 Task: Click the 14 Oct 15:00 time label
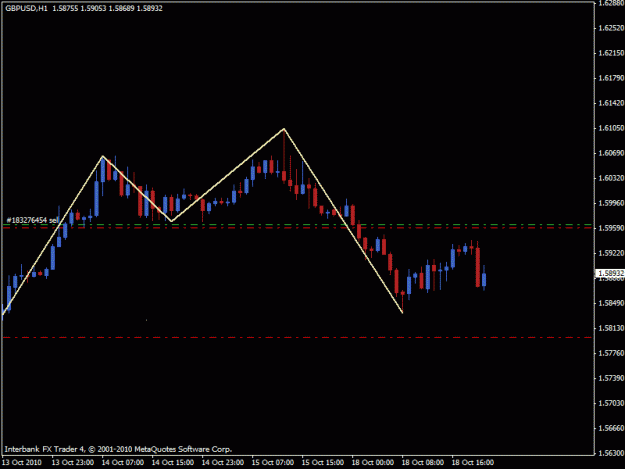pyautogui.click(x=173, y=463)
